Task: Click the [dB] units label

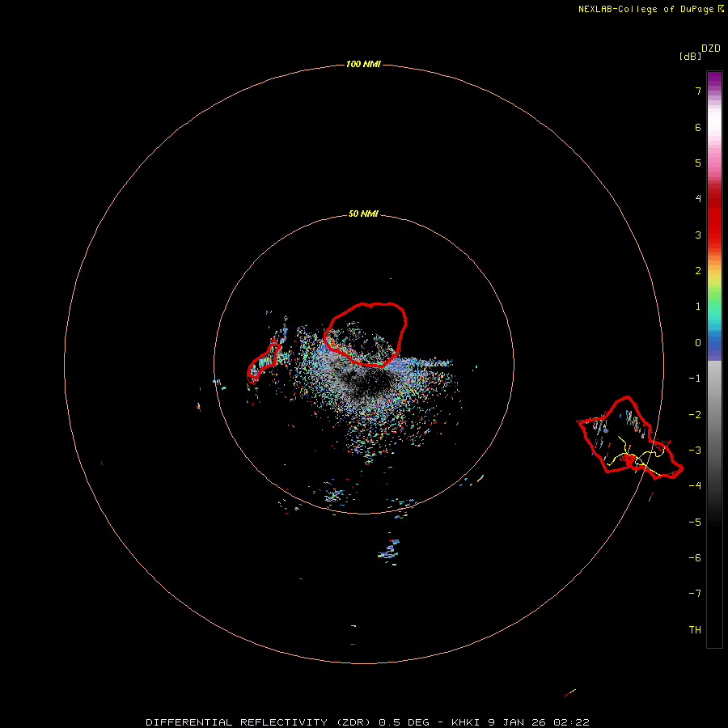Action: (x=691, y=56)
